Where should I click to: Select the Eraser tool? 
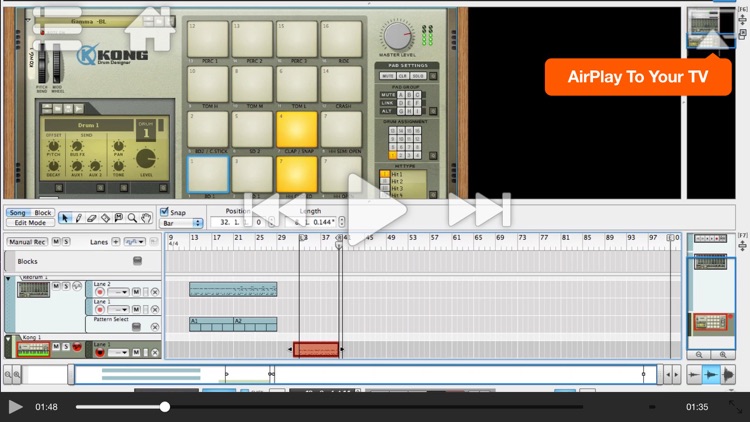coord(92,218)
